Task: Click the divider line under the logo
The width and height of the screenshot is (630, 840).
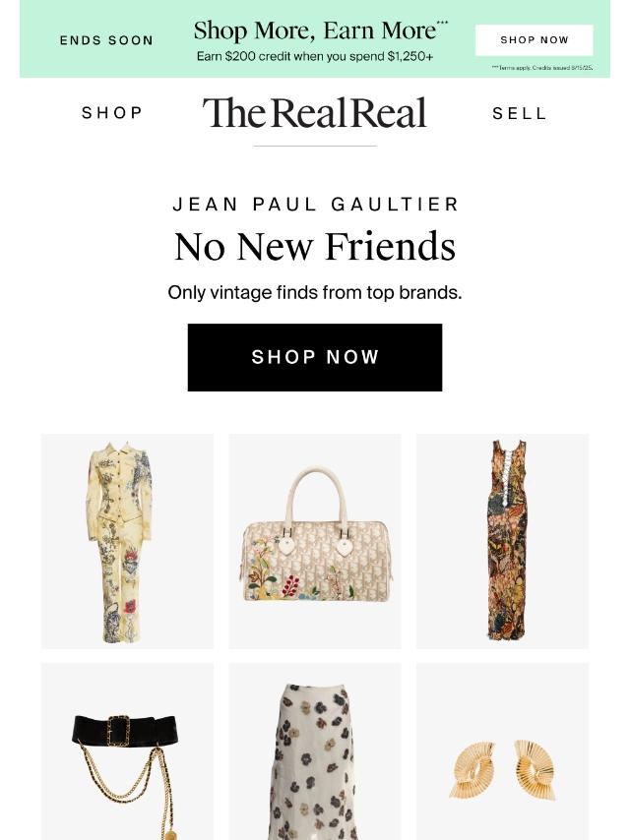Action: tap(315, 146)
